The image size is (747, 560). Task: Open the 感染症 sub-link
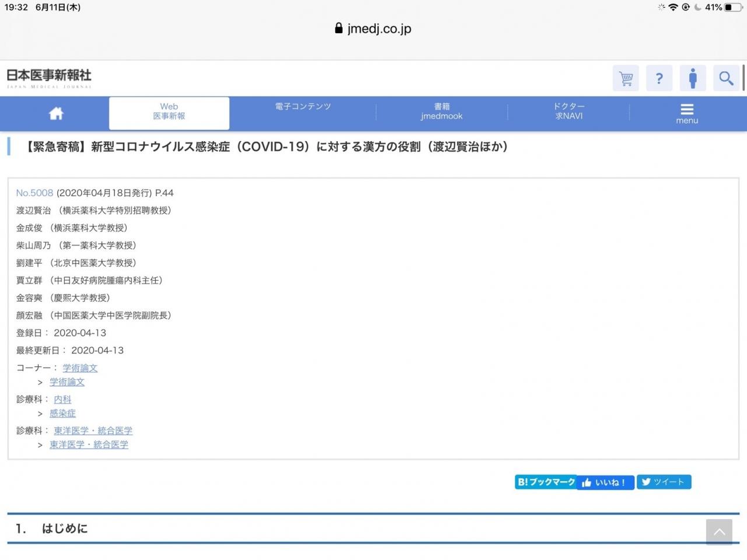tap(62, 414)
